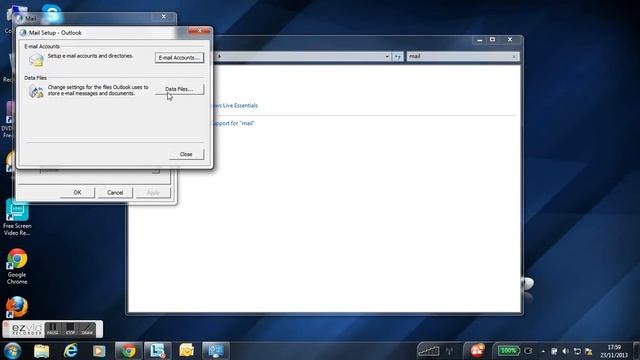The image size is (640, 360).
Task: Open the mail envelope taskbar icon
Action: click(x=187, y=351)
